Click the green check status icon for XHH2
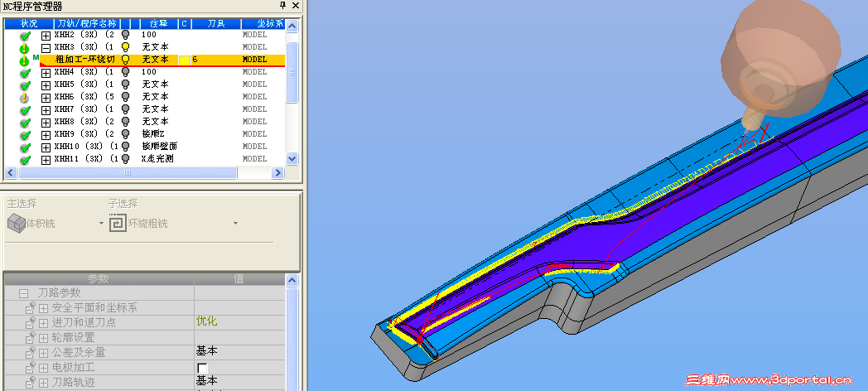 click(25, 36)
